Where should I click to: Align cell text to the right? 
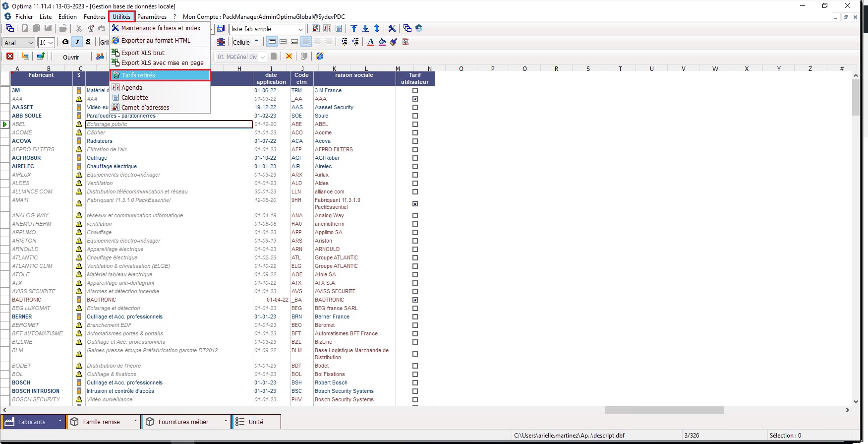328,42
